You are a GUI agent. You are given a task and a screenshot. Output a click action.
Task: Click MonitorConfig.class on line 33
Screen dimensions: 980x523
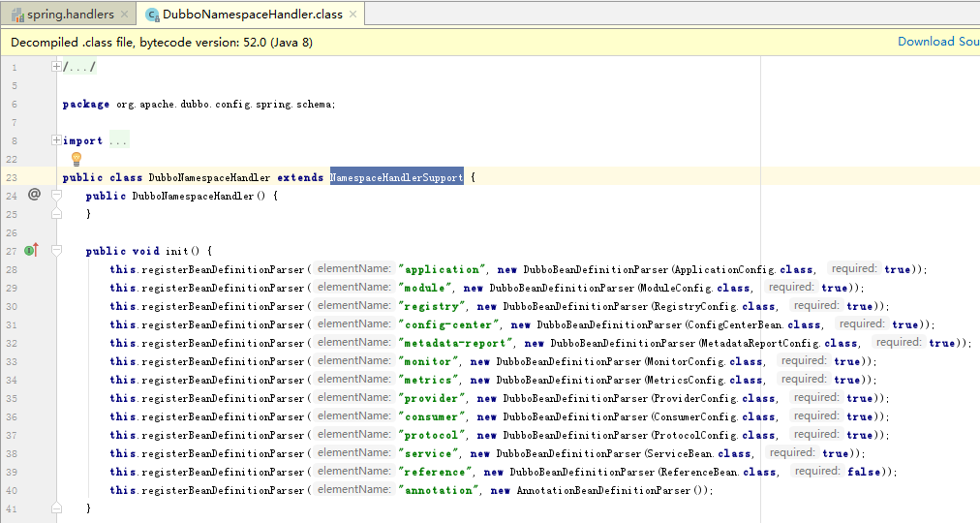click(x=705, y=361)
